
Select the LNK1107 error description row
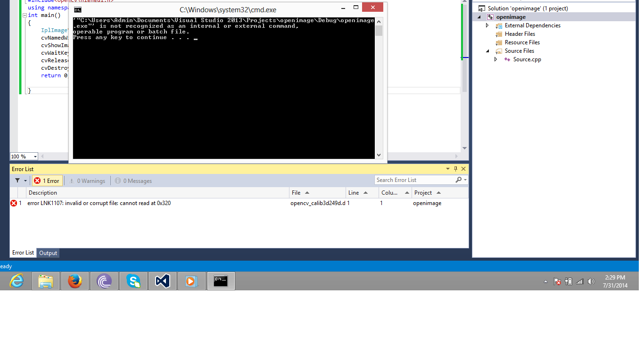(x=239, y=203)
